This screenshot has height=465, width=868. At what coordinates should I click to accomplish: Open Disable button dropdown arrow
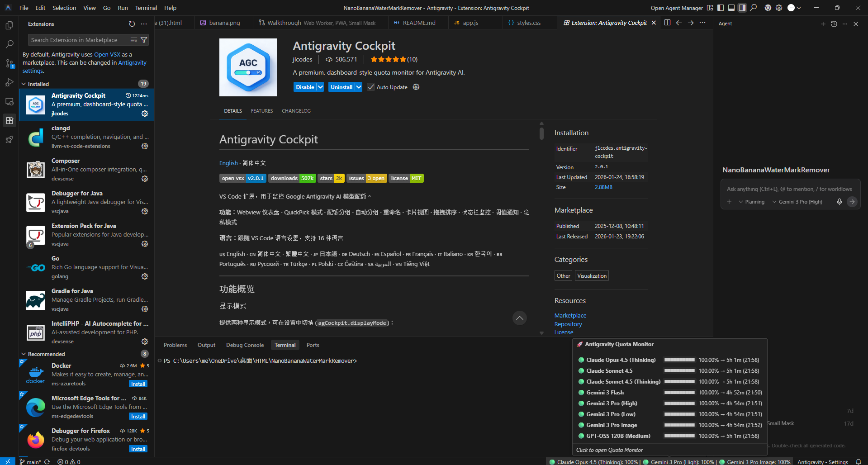320,87
